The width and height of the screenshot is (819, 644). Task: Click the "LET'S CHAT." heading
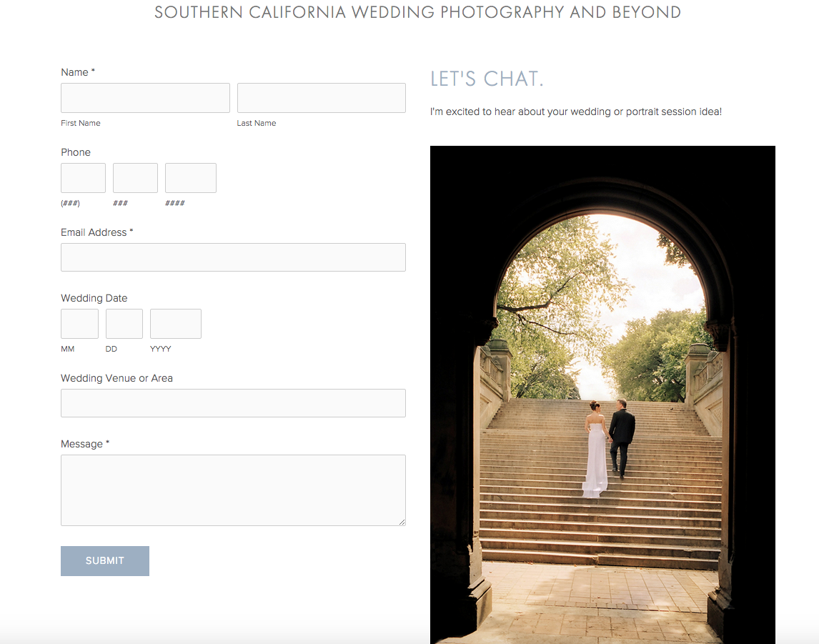(x=487, y=79)
